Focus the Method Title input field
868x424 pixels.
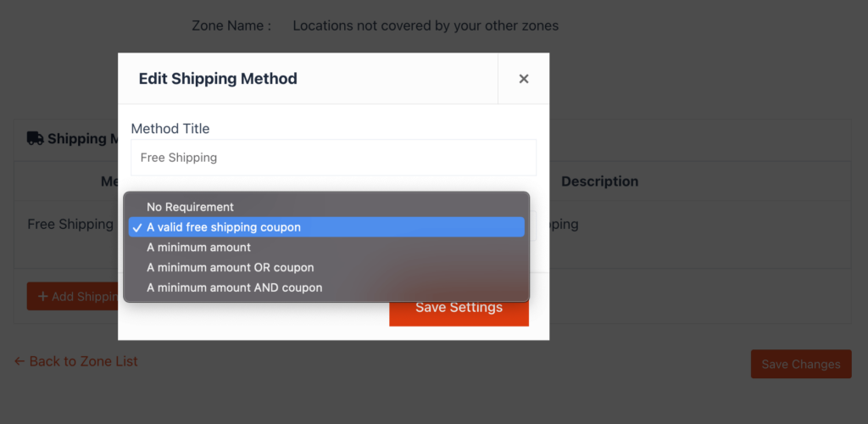coord(333,158)
